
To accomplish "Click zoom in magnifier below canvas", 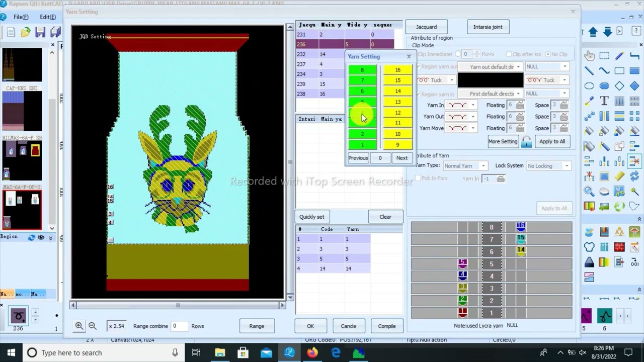I will point(79,326).
